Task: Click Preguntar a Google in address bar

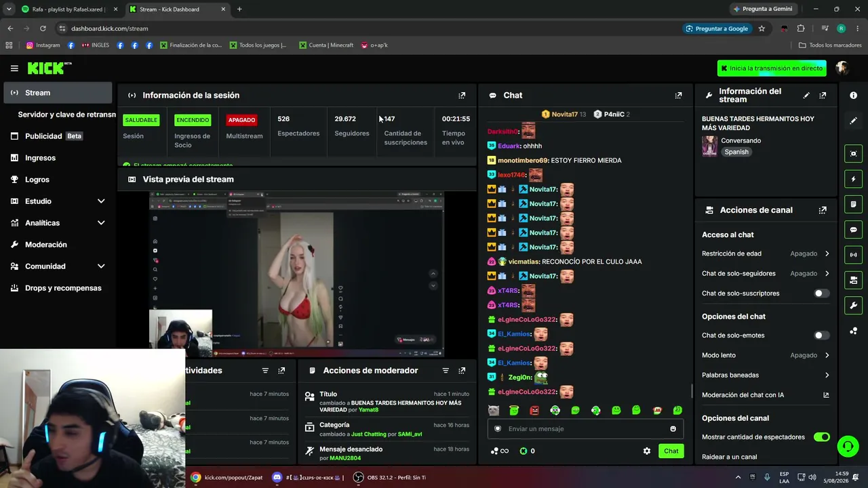Action: click(717, 28)
